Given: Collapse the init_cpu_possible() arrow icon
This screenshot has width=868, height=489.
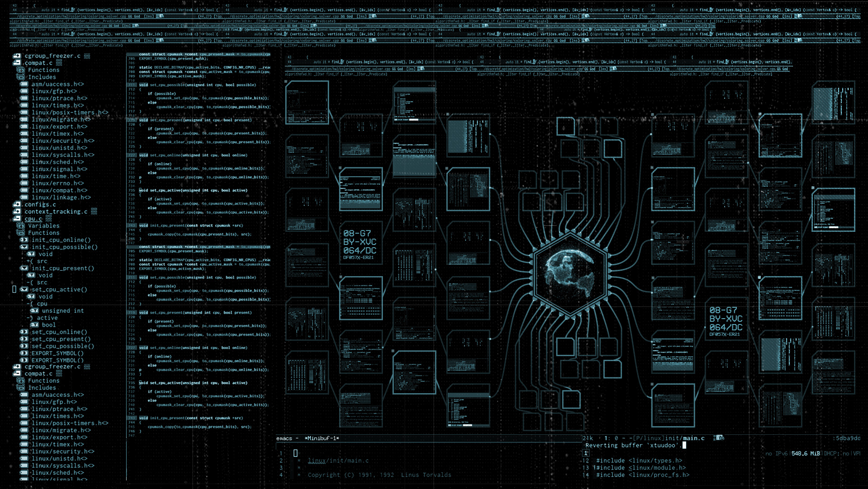Looking at the screenshot, I should pyautogui.click(x=24, y=247).
